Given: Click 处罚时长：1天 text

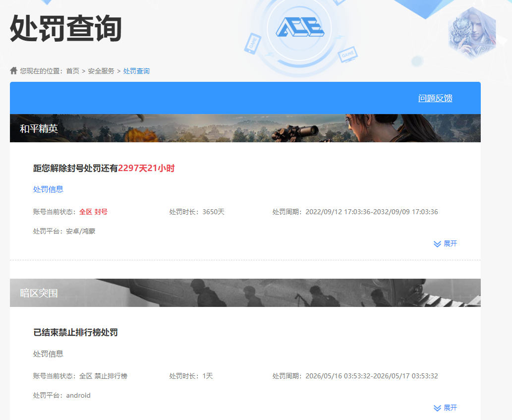Looking at the screenshot, I should [x=191, y=376].
